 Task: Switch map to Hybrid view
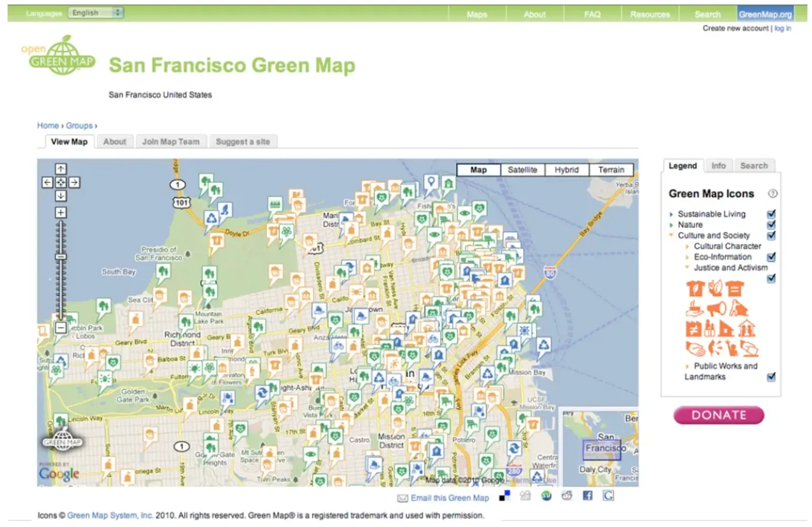(566, 170)
